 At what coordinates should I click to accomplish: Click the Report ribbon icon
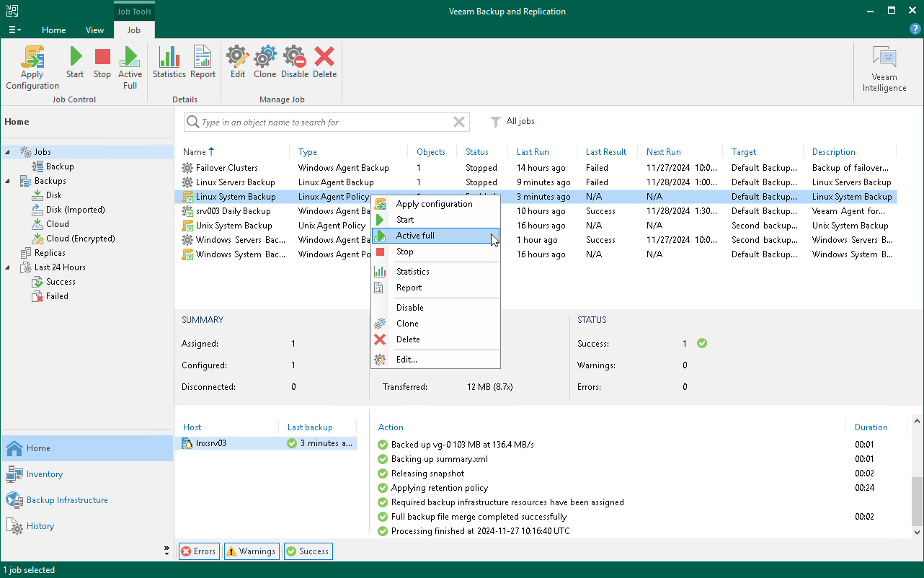[203, 63]
